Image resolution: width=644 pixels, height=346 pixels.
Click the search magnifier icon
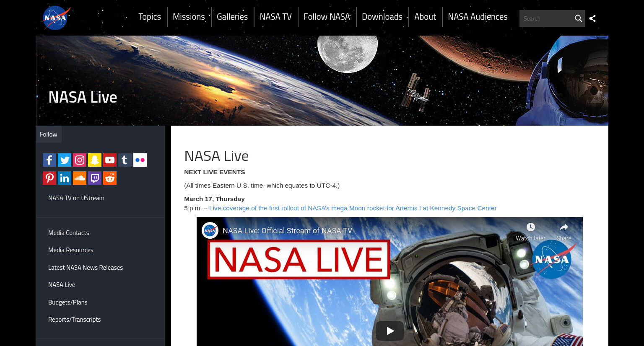point(578,18)
